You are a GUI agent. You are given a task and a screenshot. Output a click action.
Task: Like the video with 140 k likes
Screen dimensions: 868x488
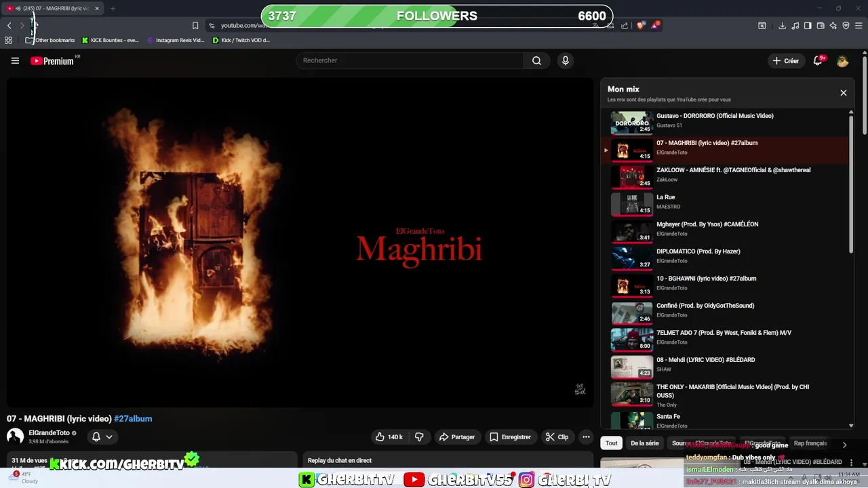pos(389,437)
